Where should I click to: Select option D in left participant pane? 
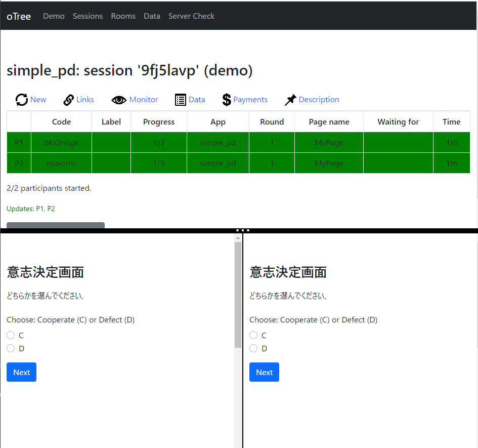point(11,348)
